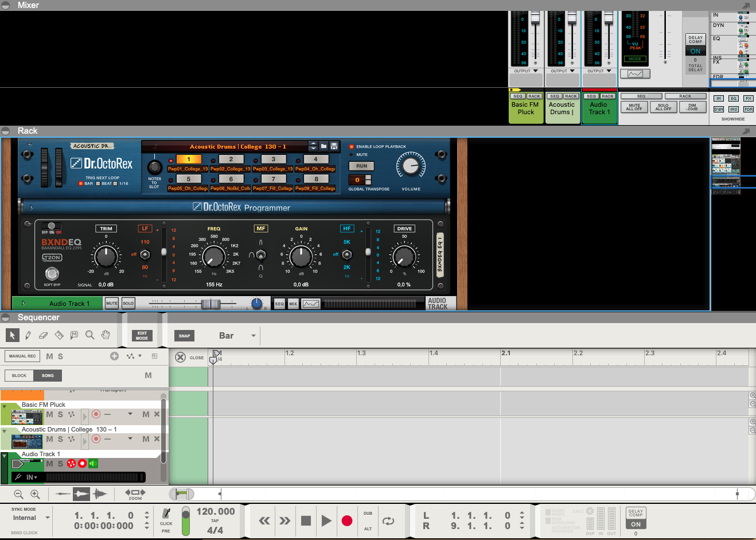The width and height of the screenshot is (756, 540).
Task: Click the BXNDEQ Drive knob
Action: coord(404,256)
